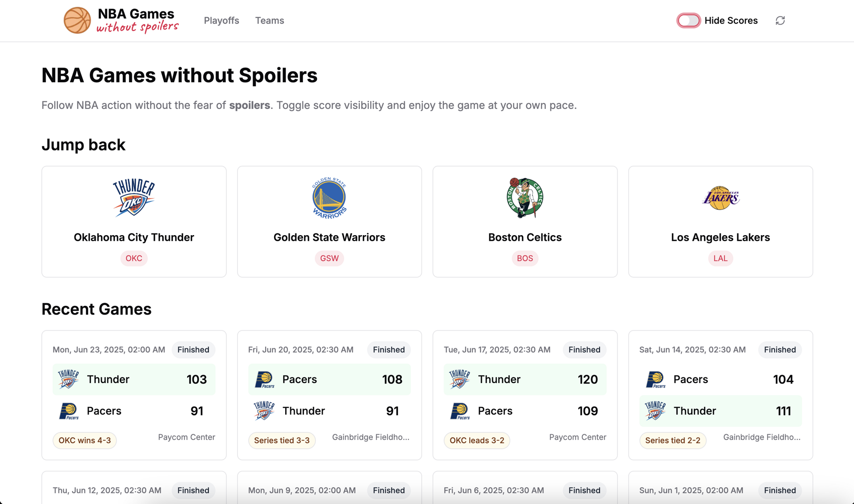Screen dimensions: 854x504
Task: Open the Playoffs page
Action: [x=222, y=20]
